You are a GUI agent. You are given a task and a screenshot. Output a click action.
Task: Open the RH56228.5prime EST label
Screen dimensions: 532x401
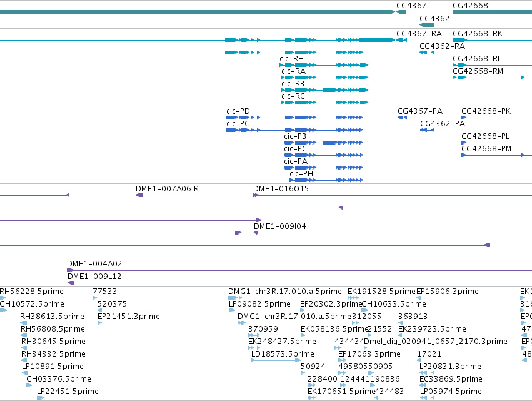pyautogui.click(x=31, y=292)
